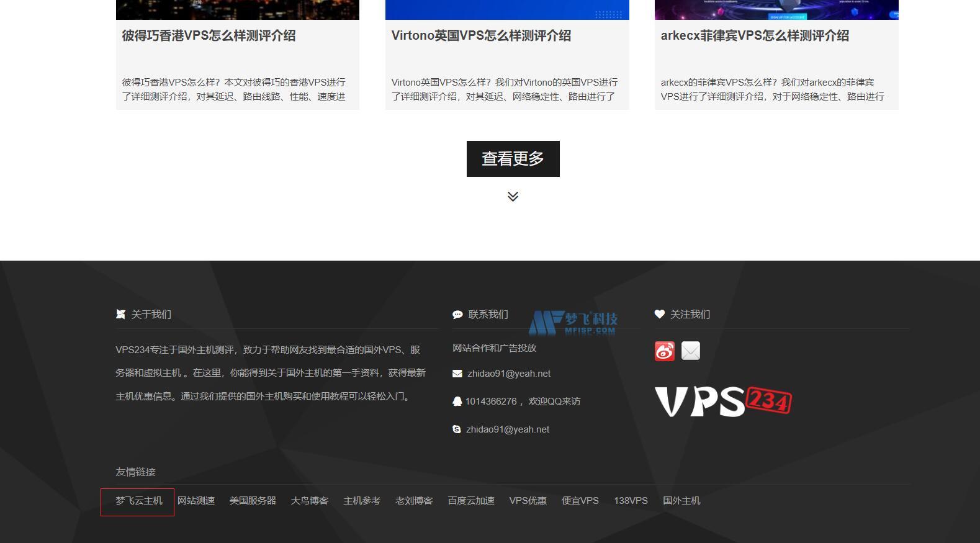Open article arkecx菲律宾VPS怎么样测评介绍
Image resolution: width=980 pixels, height=543 pixels.
[x=755, y=36]
